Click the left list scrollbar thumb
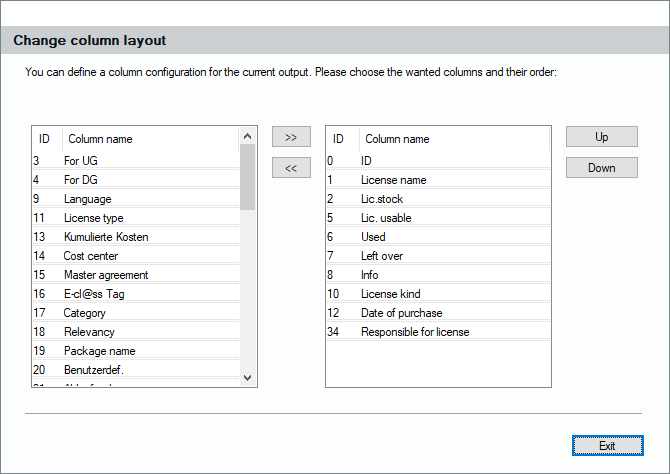670x474 pixels. [249, 176]
